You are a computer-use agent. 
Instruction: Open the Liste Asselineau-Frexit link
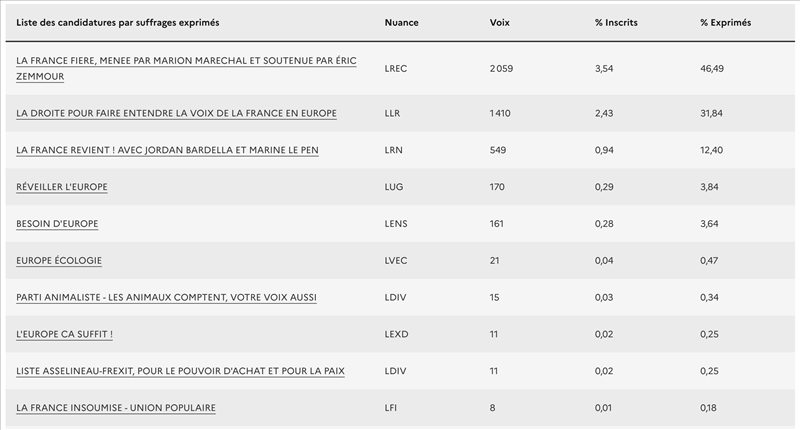click(180, 371)
